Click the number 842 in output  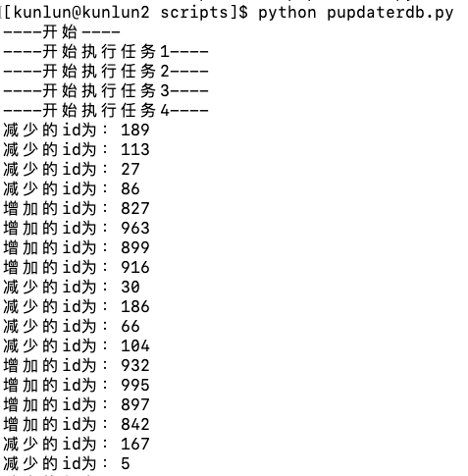click(x=135, y=424)
